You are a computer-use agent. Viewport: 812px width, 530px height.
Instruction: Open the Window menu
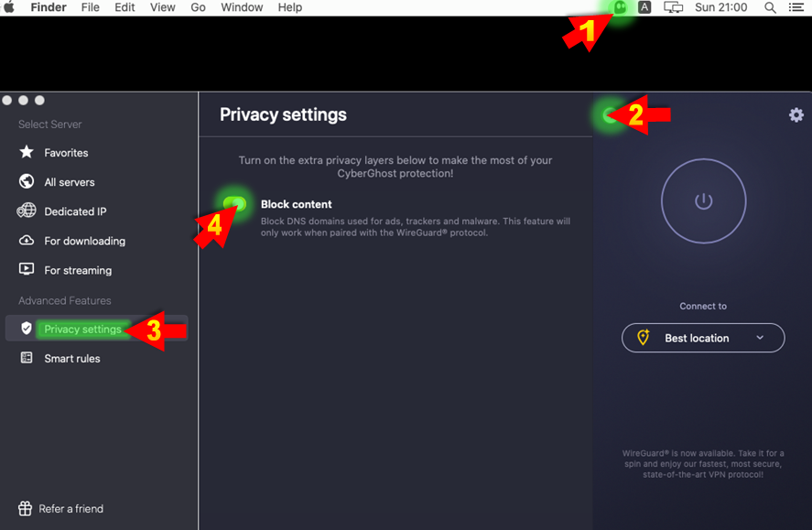pos(242,7)
